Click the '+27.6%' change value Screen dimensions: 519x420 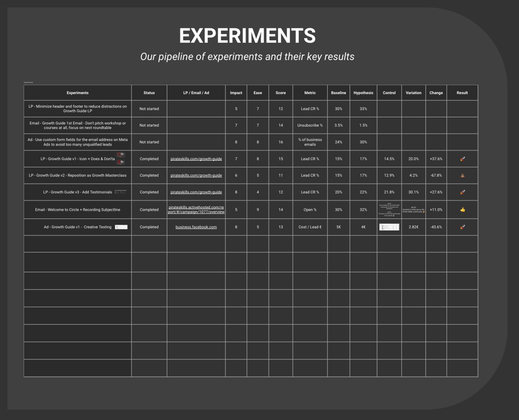[x=436, y=192]
